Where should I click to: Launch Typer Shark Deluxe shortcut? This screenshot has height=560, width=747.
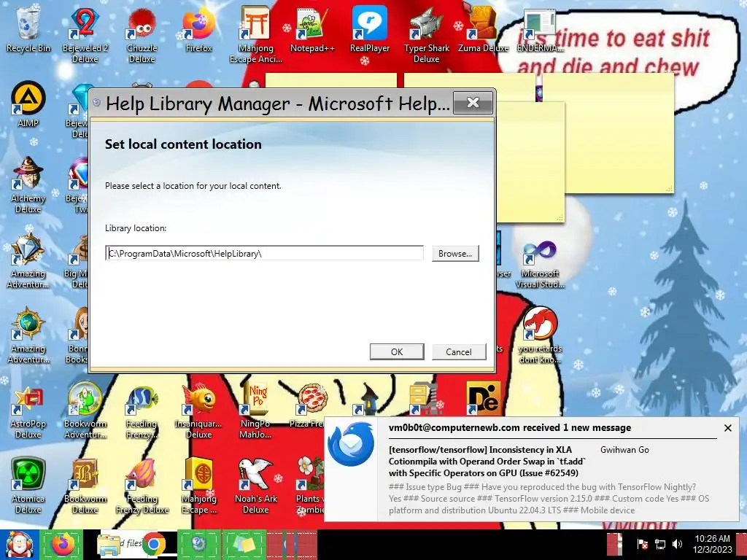coord(426,34)
